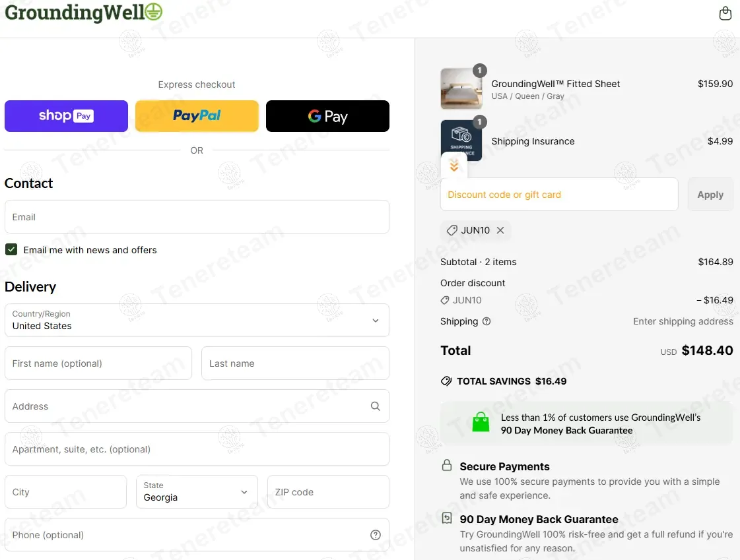The height and width of the screenshot is (560, 740).
Task: Click the Secure Payments lock icon
Action: pyautogui.click(x=446, y=466)
